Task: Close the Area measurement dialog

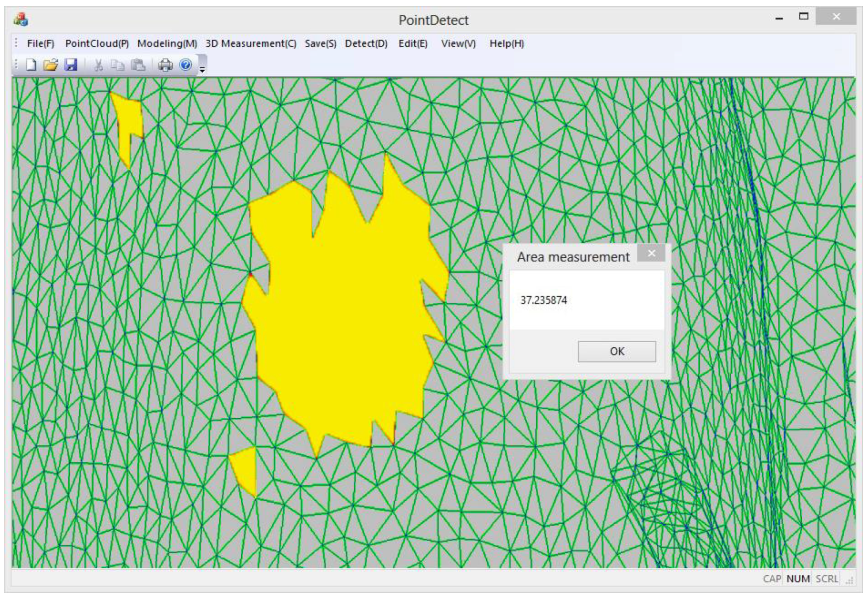Action: [x=651, y=254]
